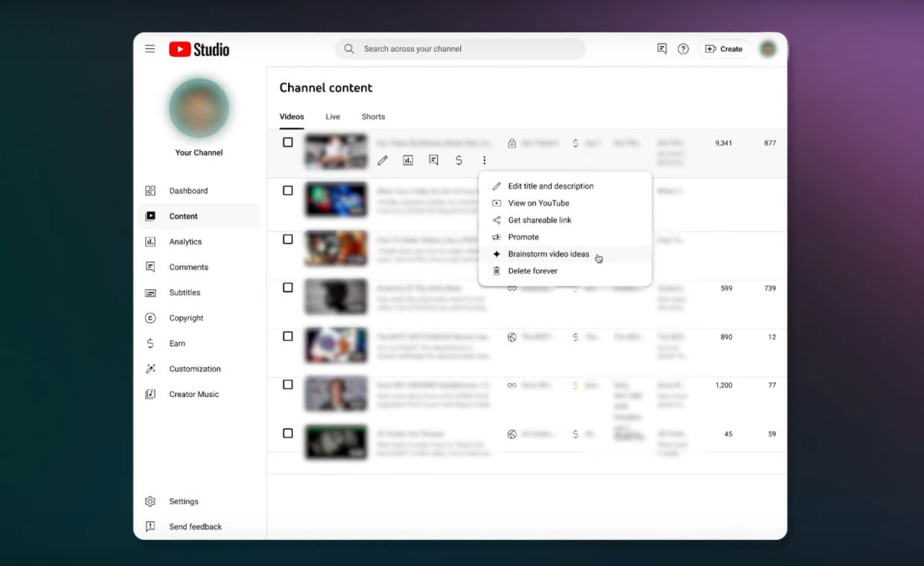Open the Create button menu

(724, 49)
